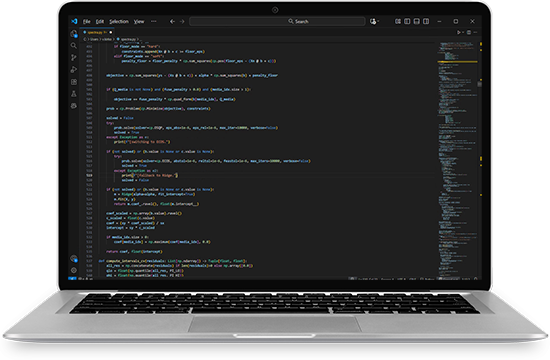Toggle the secondary side bar
The height and width of the screenshot is (360, 550).
coord(426,21)
